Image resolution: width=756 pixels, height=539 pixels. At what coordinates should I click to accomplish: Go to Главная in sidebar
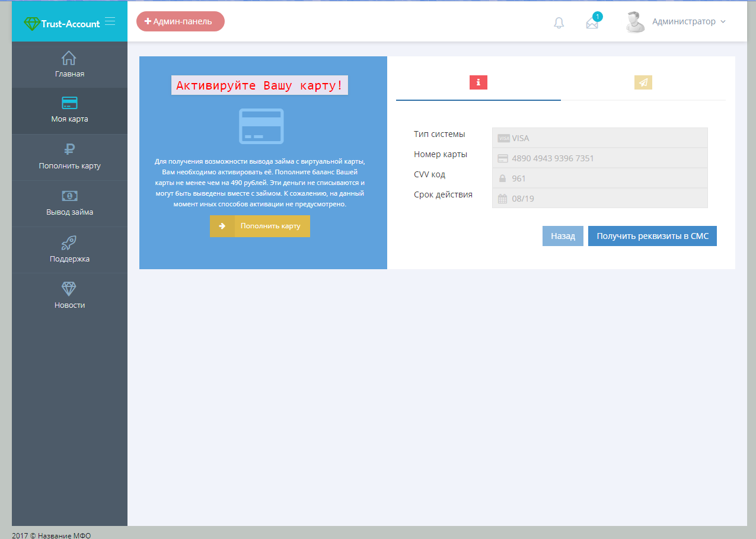pyautogui.click(x=69, y=65)
